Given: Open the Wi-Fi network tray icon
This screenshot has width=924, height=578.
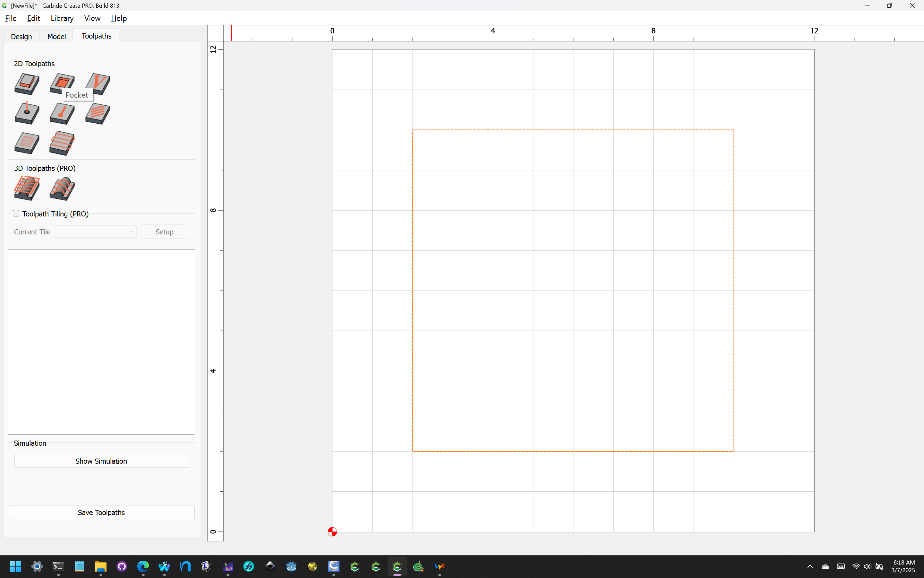Looking at the screenshot, I should 856,566.
